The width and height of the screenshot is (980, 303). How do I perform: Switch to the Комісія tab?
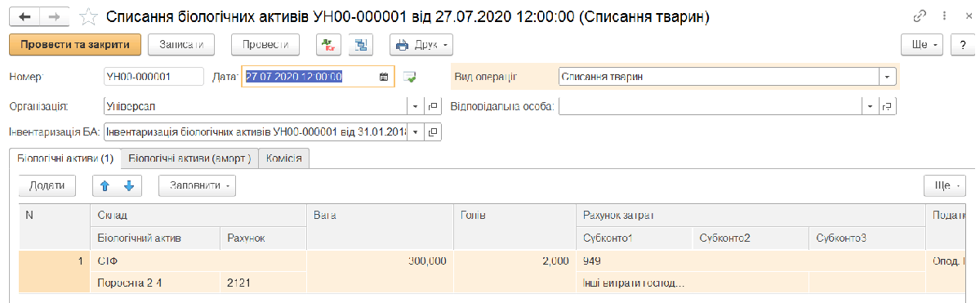283,159
